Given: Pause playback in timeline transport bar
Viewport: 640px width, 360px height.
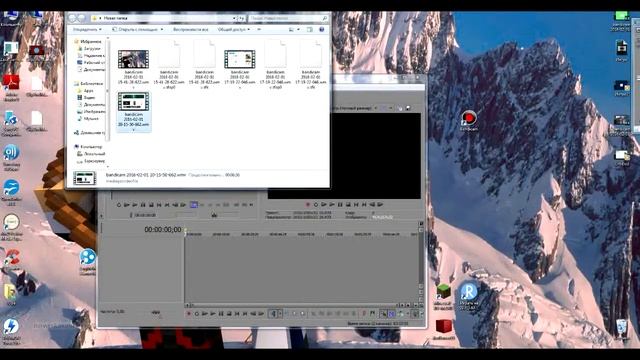Looking at the screenshot, I should coord(221,313).
